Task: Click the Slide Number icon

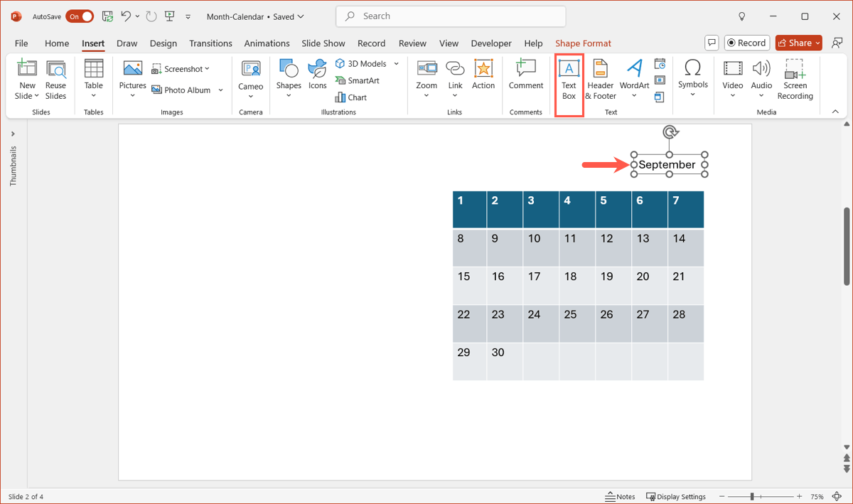Action: click(660, 80)
